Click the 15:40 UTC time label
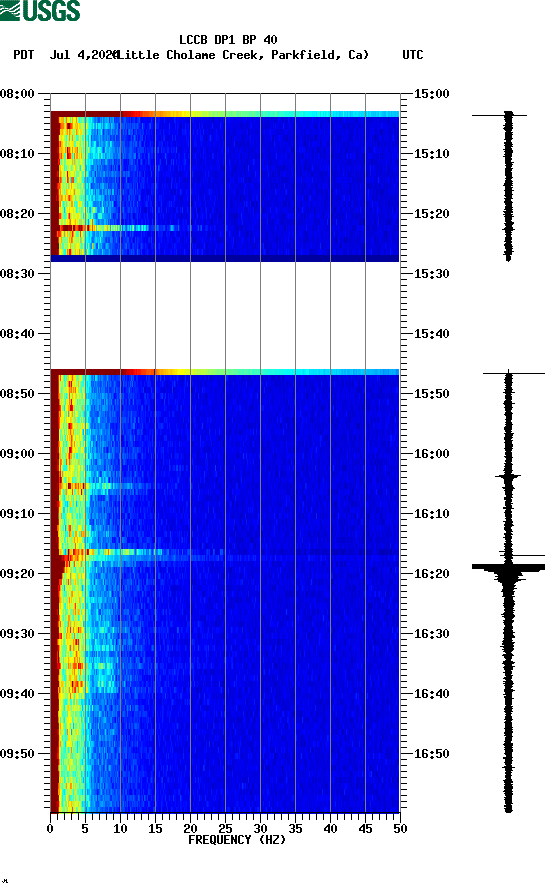The height and width of the screenshot is (892, 552). [x=431, y=334]
